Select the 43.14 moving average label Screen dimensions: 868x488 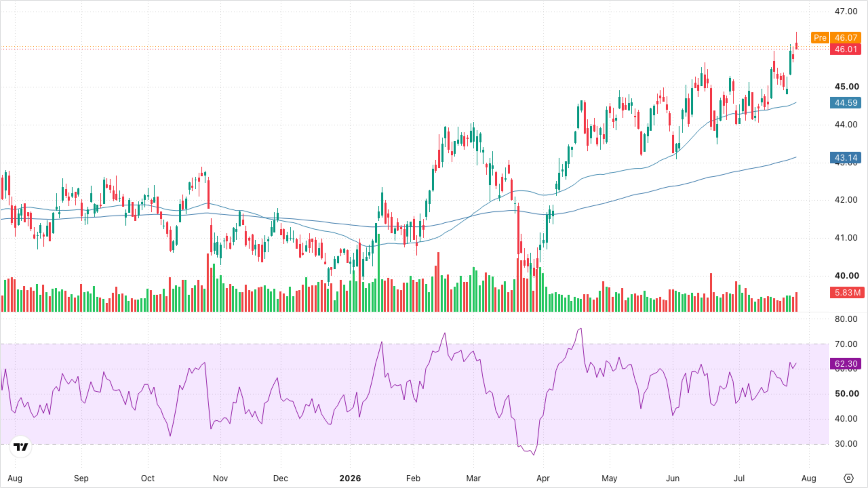(x=846, y=158)
